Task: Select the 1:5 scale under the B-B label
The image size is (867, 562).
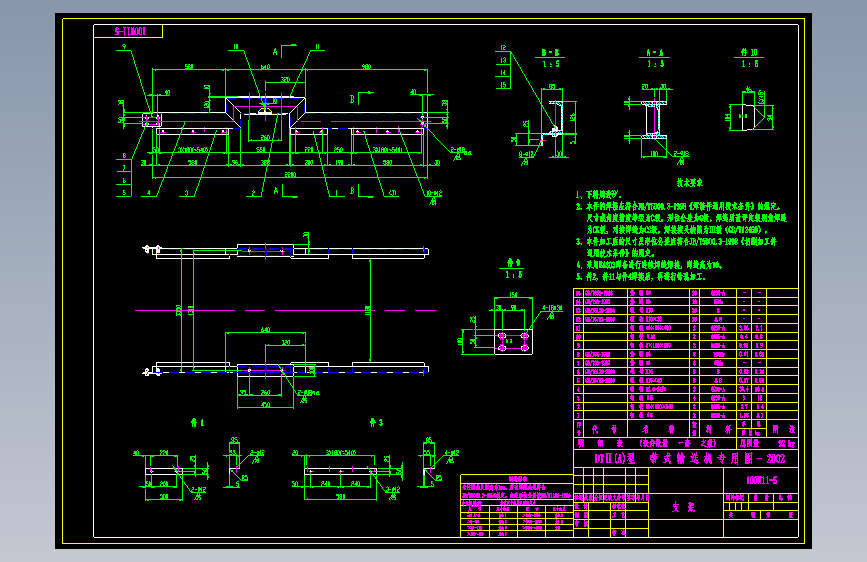Action: click(x=550, y=64)
